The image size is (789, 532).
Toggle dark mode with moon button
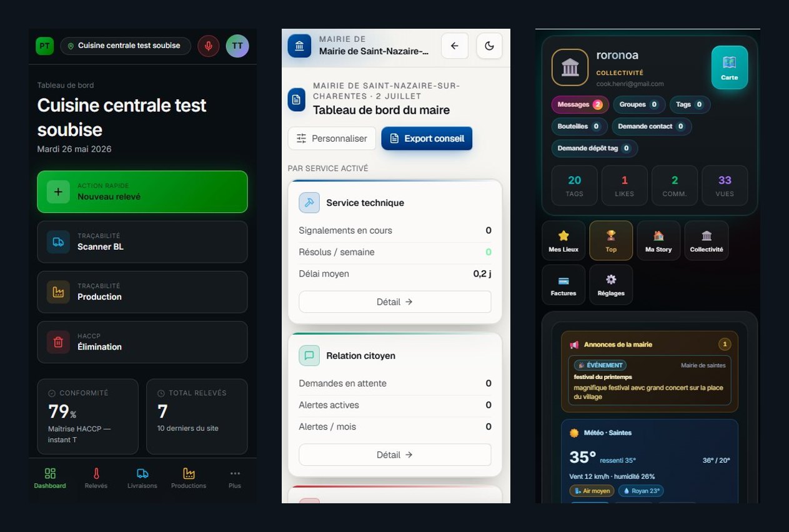coord(489,46)
